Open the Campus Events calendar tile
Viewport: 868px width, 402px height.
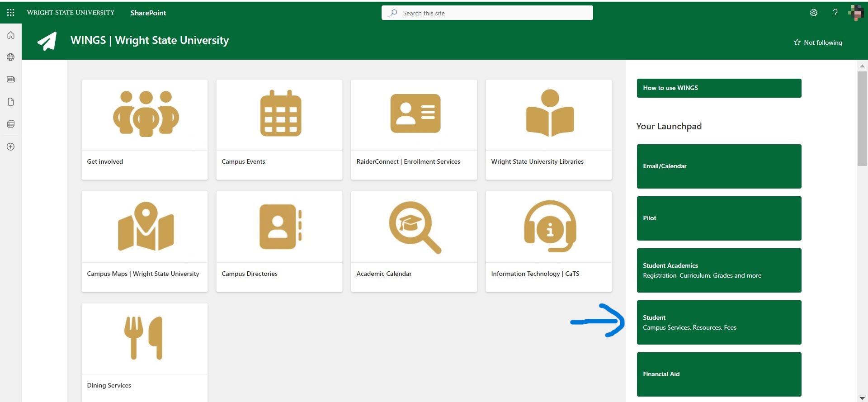click(x=279, y=130)
